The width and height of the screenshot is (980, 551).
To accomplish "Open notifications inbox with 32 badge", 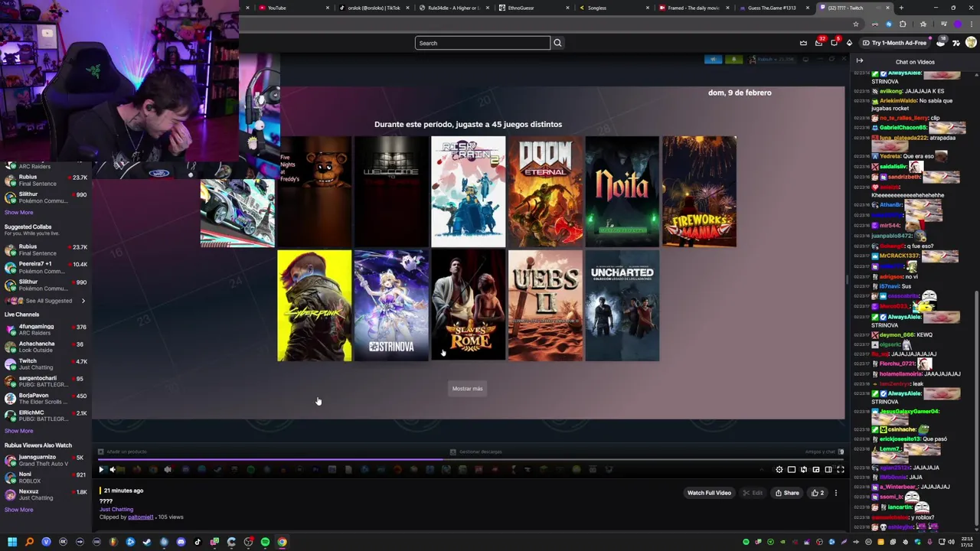I will click(x=819, y=43).
